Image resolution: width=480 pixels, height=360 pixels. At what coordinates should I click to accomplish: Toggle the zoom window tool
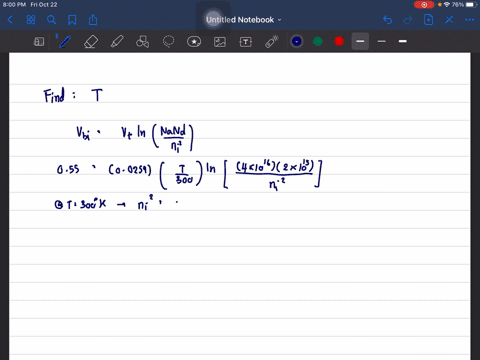click(39, 42)
